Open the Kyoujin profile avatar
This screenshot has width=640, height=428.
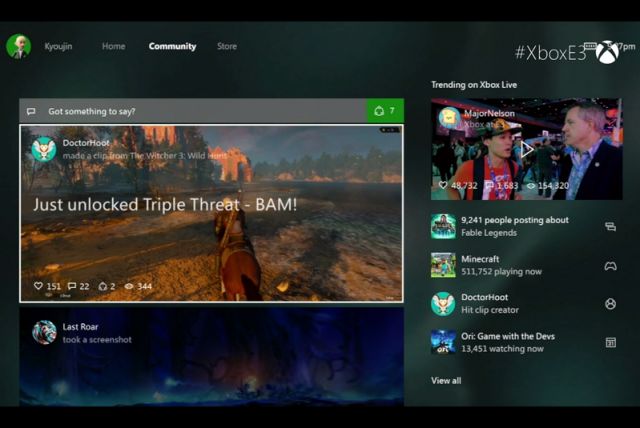[x=18, y=46]
